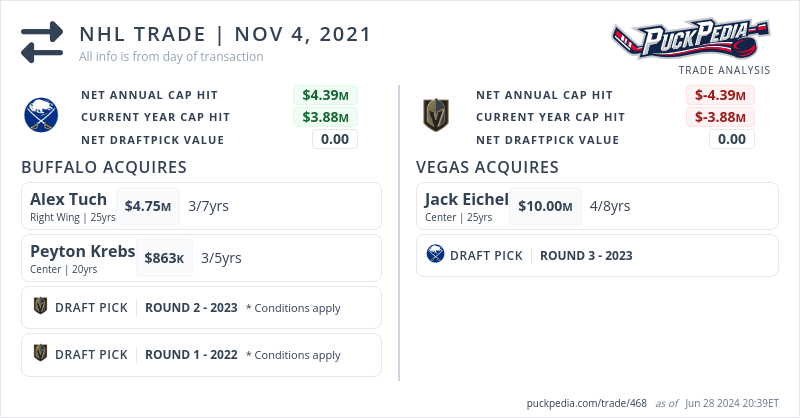Click Peyton Krebs $863K cap hit box
The image size is (800, 418).
pyautogui.click(x=164, y=258)
